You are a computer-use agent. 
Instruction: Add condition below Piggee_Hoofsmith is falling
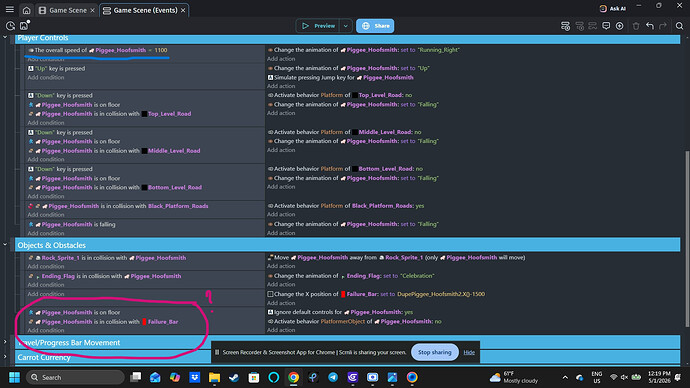tap(46, 233)
